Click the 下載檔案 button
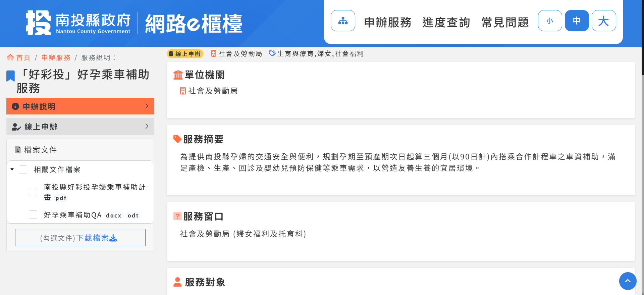The width and height of the screenshot is (644, 295). pyautogui.click(x=80, y=238)
